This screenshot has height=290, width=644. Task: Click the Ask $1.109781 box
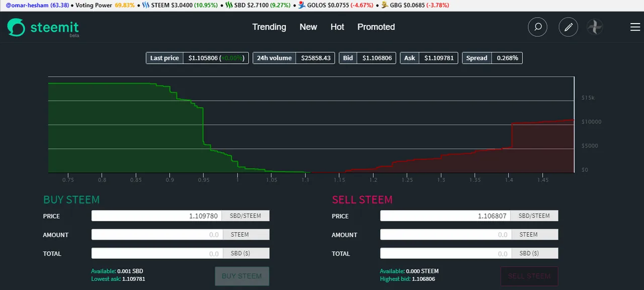[429, 58]
